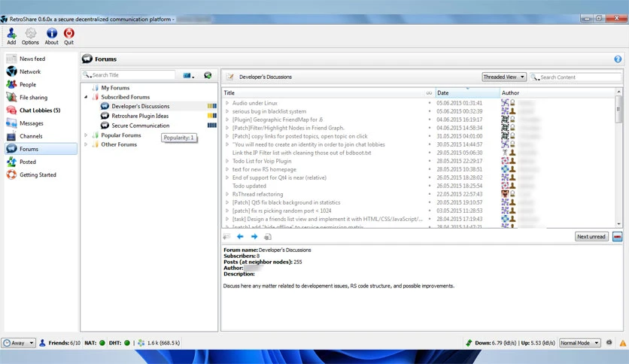Image resolution: width=629 pixels, height=364 pixels.
Task: Click the Down/Up transfer rate icon
Action: [469, 343]
